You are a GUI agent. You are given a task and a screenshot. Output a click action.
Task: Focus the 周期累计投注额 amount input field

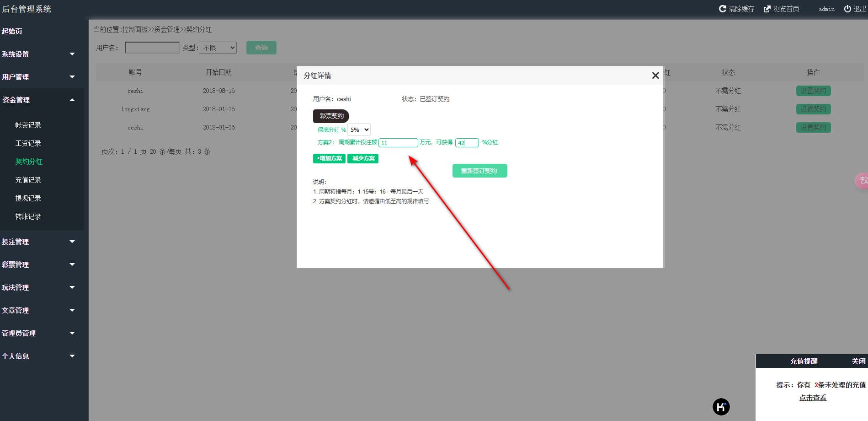(398, 143)
